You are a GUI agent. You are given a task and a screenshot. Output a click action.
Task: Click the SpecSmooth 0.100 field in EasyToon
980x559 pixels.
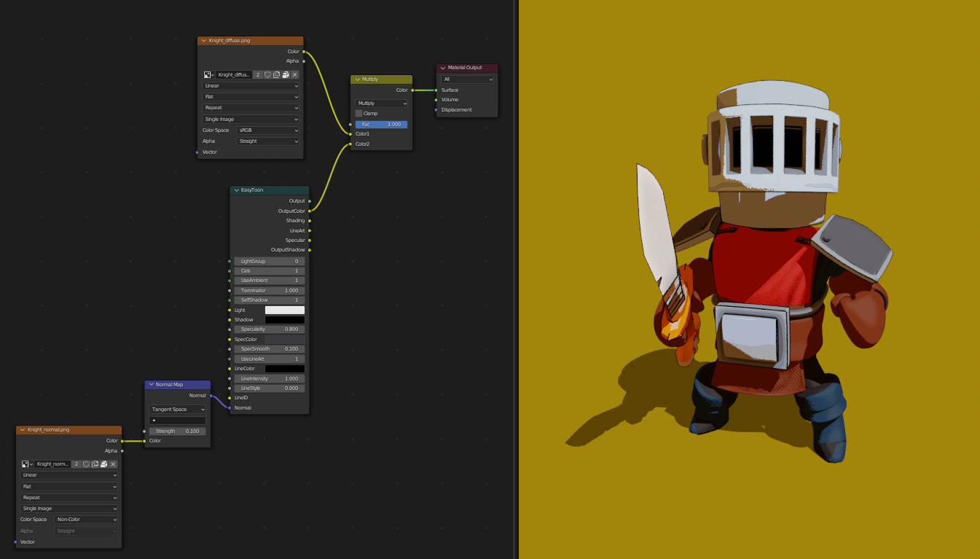click(270, 349)
